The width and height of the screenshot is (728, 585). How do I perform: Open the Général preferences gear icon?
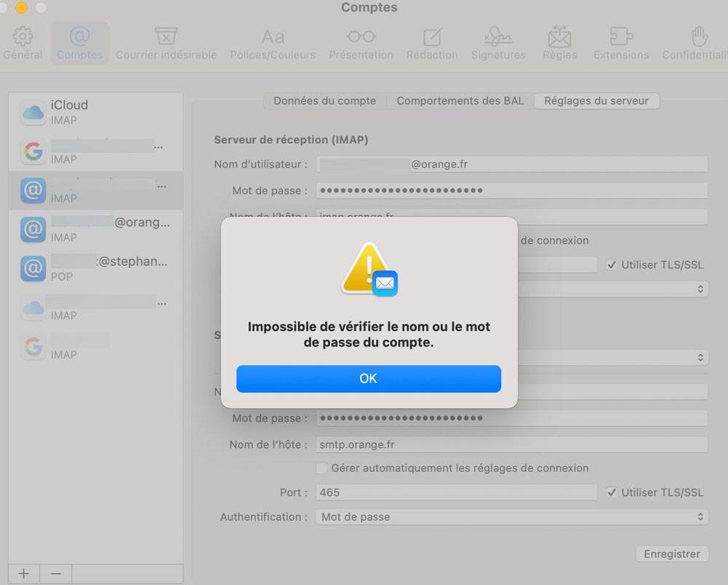pos(23,37)
